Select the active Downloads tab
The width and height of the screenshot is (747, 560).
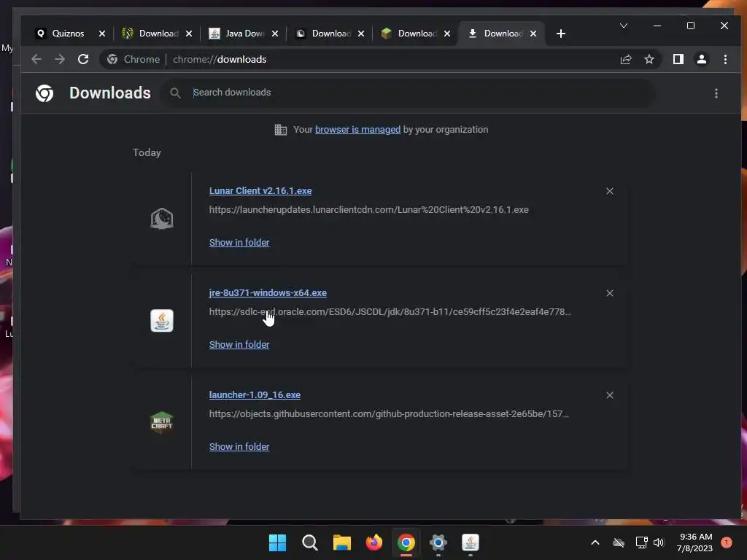click(x=502, y=34)
